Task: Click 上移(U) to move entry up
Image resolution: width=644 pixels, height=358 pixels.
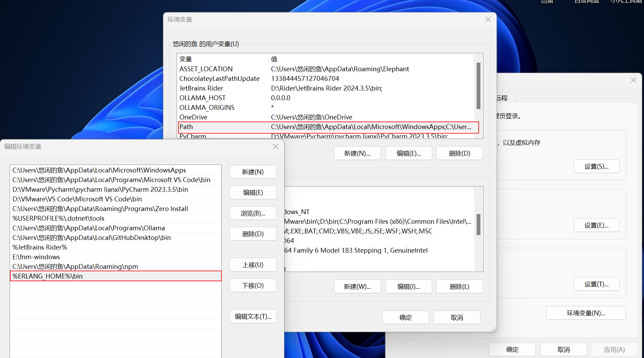Action: point(253,265)
